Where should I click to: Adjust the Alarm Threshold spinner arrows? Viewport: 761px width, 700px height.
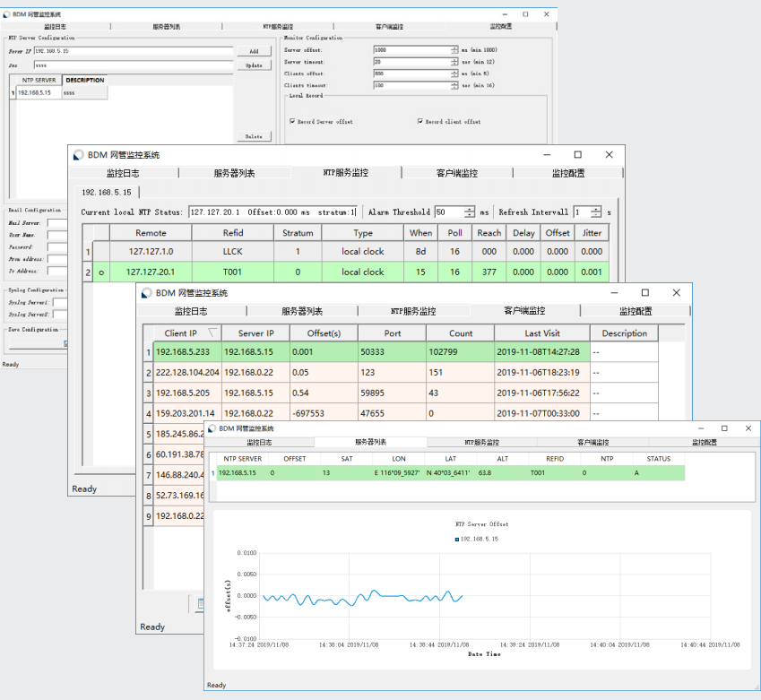(470, 212)
